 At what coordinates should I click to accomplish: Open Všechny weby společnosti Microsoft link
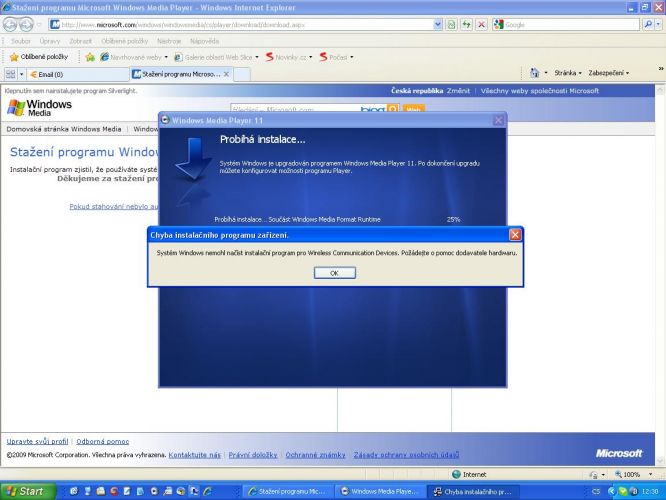[x=540, y=90]
